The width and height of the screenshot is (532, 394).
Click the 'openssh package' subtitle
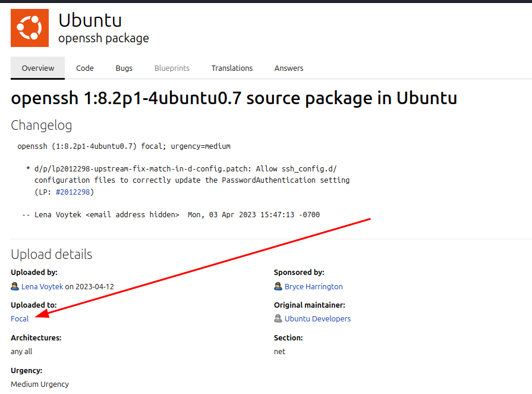point(103,39)
